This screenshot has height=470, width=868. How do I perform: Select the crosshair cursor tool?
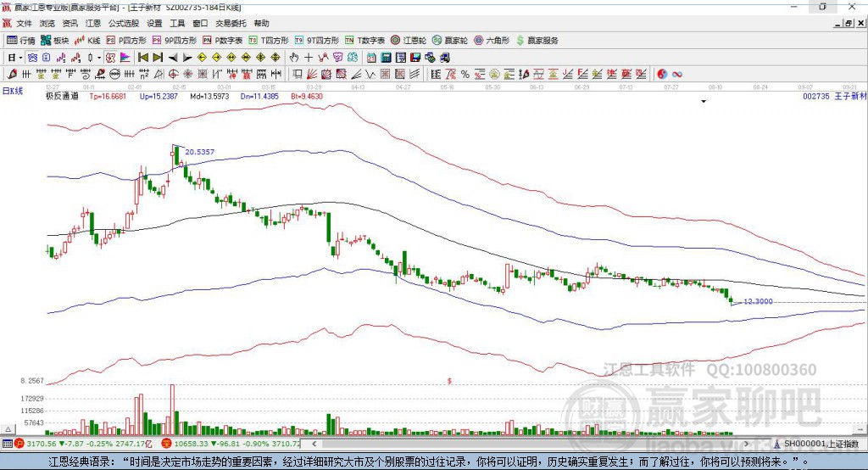tap(309, 58)
